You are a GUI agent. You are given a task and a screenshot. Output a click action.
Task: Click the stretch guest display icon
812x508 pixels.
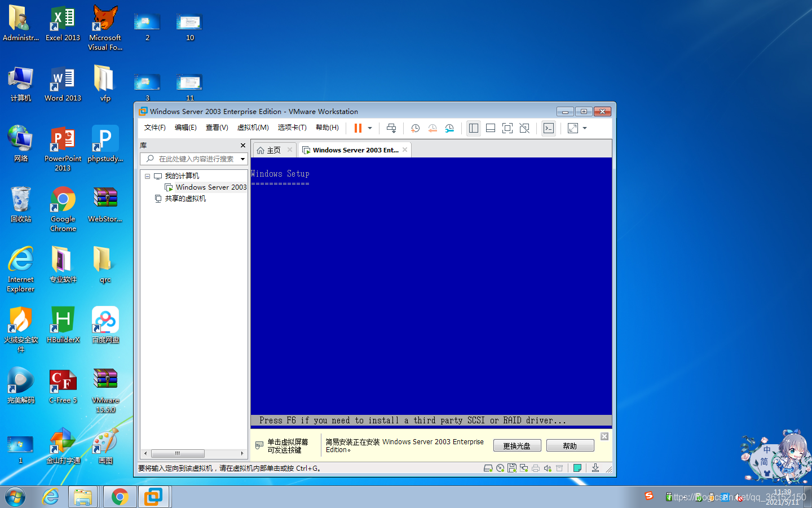pos(573,128)
